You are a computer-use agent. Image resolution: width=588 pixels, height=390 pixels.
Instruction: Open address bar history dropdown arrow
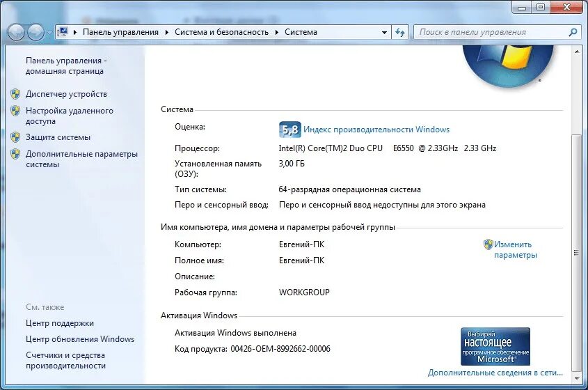coord(384,32)
